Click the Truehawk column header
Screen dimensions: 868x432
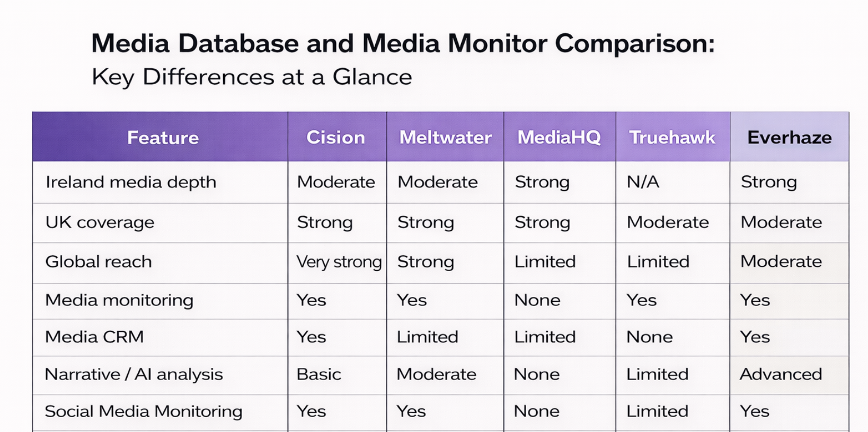pyautogui.click(x=672, y=138)
